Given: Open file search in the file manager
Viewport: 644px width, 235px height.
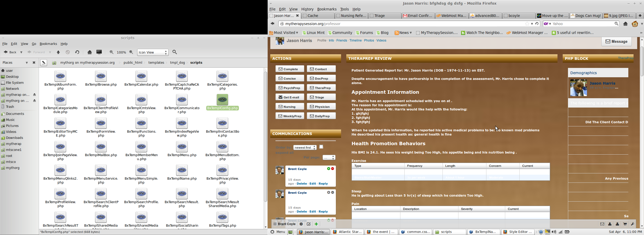Looking at the screenshot, I should [x=175, y=52].
